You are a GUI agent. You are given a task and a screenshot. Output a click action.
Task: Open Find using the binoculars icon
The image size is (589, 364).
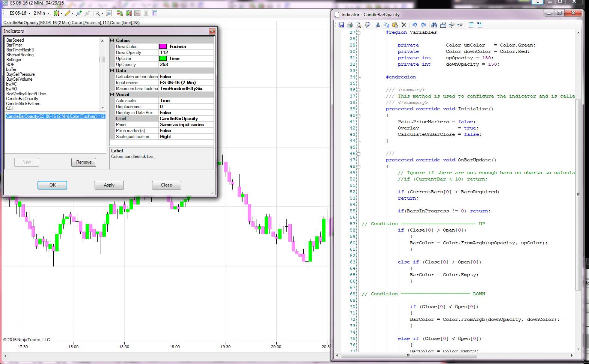(x=434, y=25)
